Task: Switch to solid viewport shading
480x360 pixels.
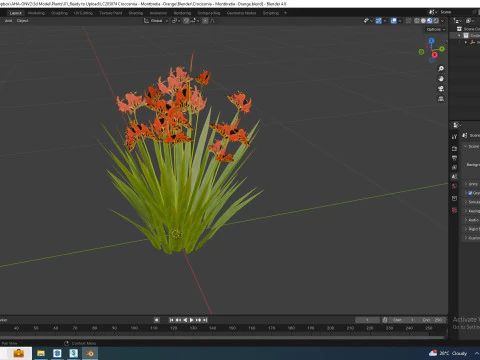Action: pyautogui.click(x=423, y=21)
